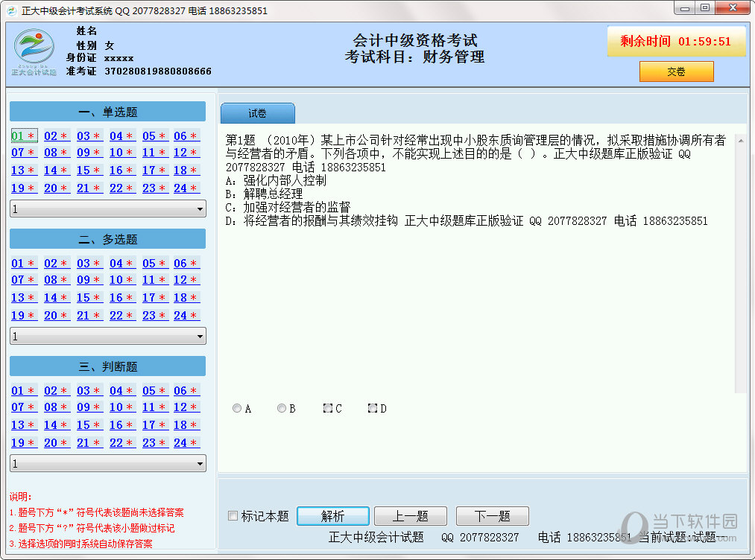Jump to single-choice question 12

[187, 152]
